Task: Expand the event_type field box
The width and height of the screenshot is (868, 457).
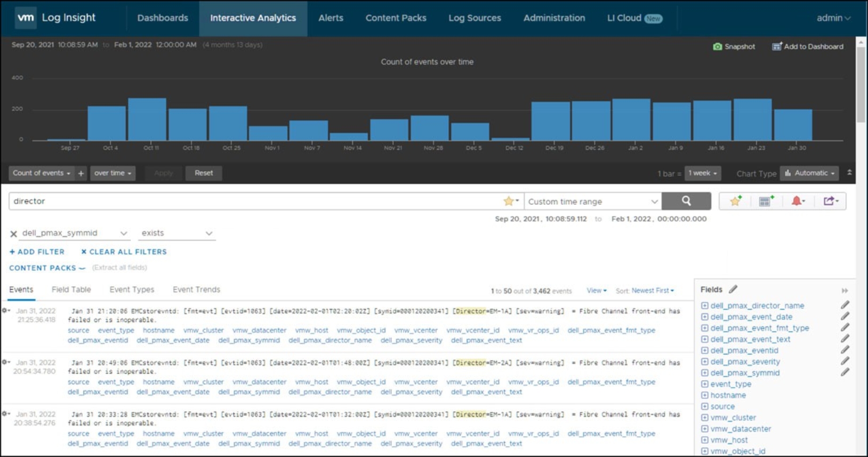Action: (705, 384)
